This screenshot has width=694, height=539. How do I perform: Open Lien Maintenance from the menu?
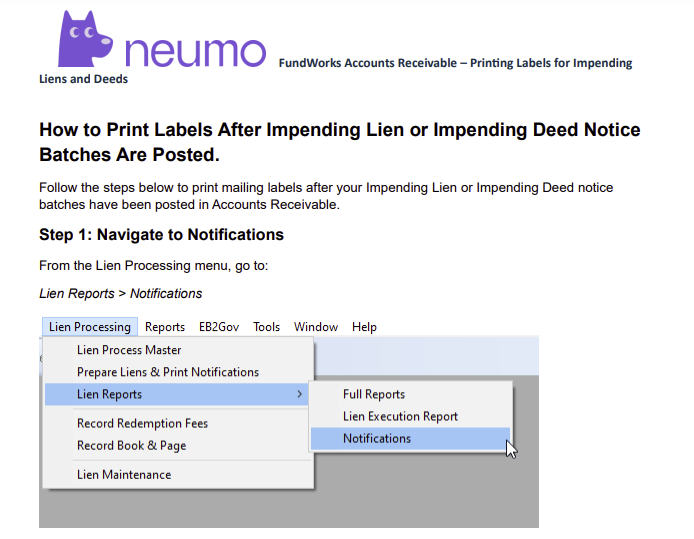(124, 474)
